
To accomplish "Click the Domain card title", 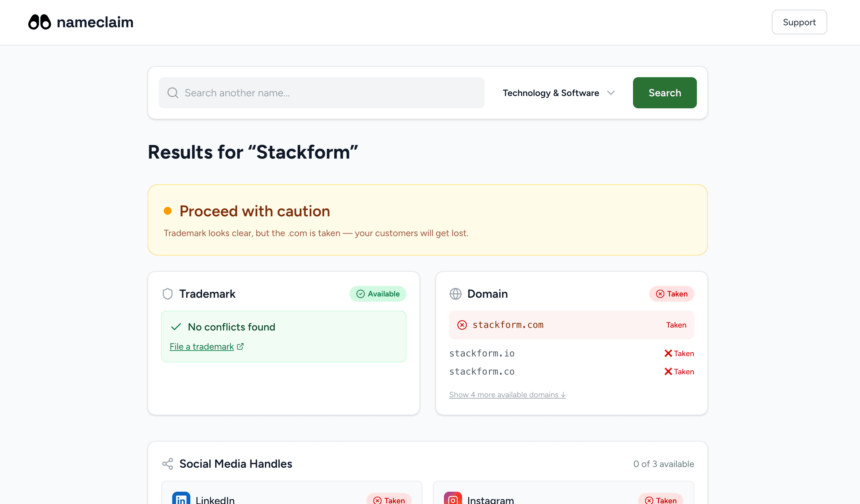I will click(488, 294).
